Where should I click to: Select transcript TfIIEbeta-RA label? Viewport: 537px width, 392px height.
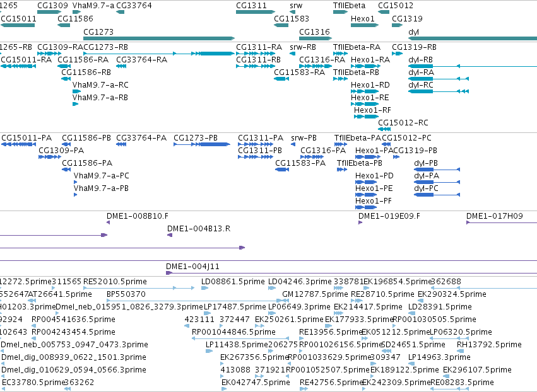coord(357,47)
